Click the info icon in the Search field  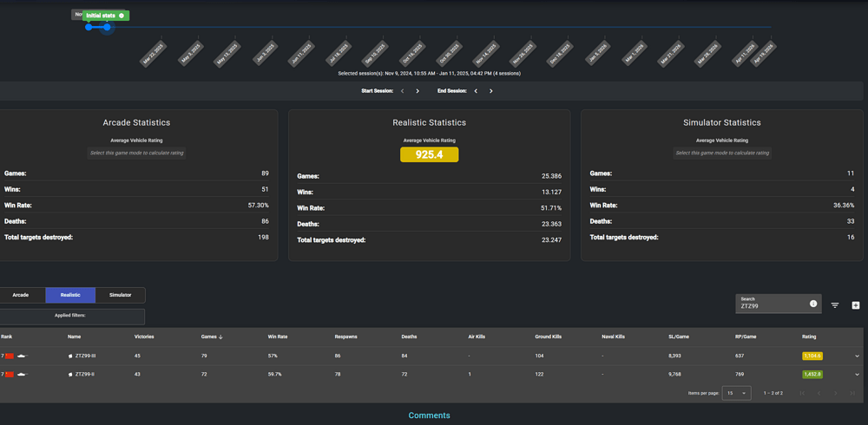813,304
